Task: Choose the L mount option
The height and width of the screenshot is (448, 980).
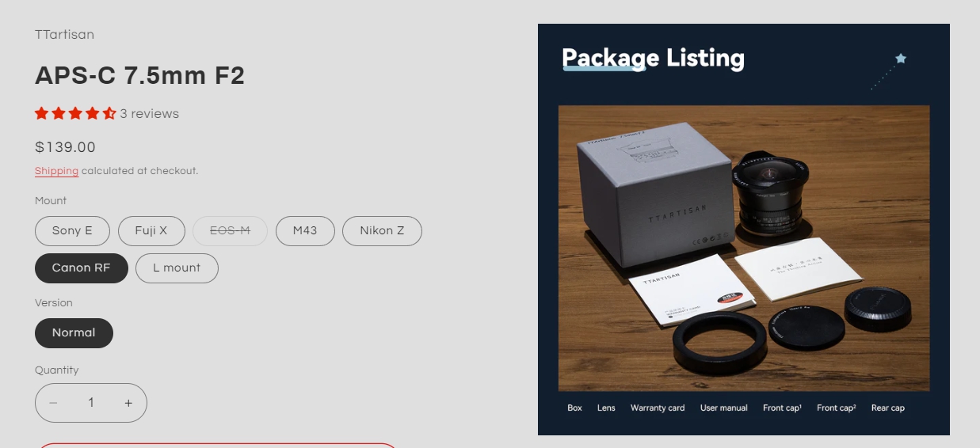Action: pyautogui.click(x=177, y=268)
